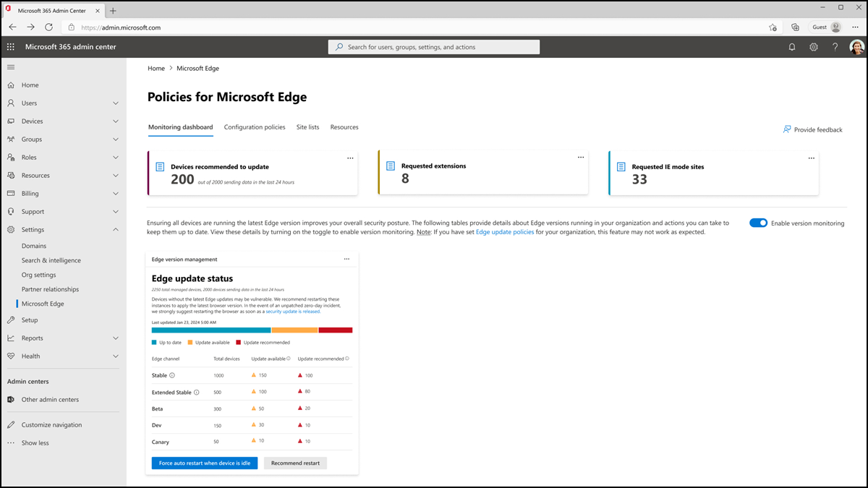
Task: Open the notifications bell
Action: point(791,46)
